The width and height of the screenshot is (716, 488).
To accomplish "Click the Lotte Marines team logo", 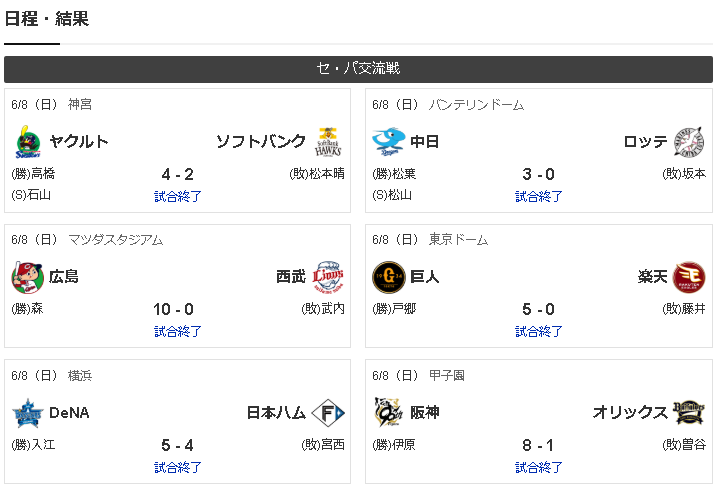I will click(x=689, y=142).
